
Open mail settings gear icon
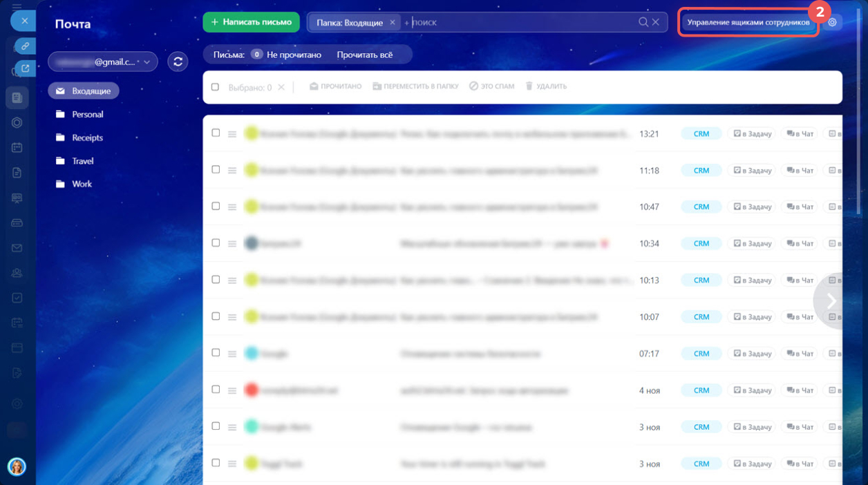(832, 22)
